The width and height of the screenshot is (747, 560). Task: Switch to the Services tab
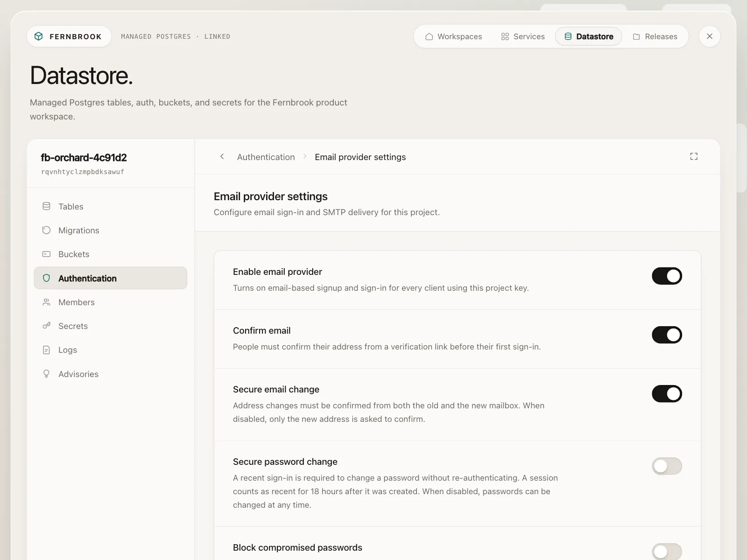click(x=523, y=36)
